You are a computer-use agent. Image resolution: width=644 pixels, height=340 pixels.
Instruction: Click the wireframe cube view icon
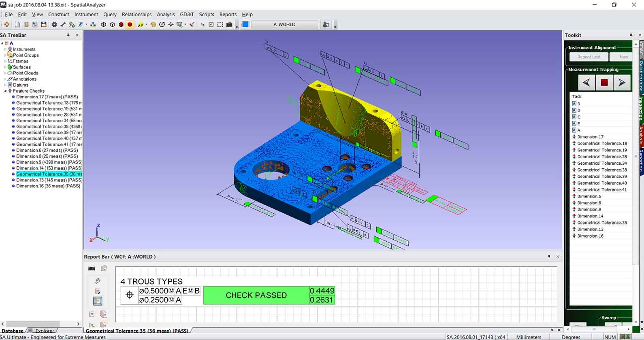point(112,25)
